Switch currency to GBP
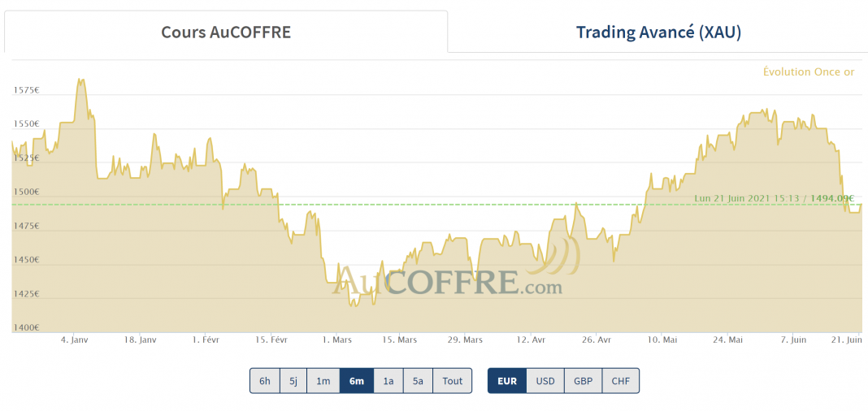 coord(583,381)
